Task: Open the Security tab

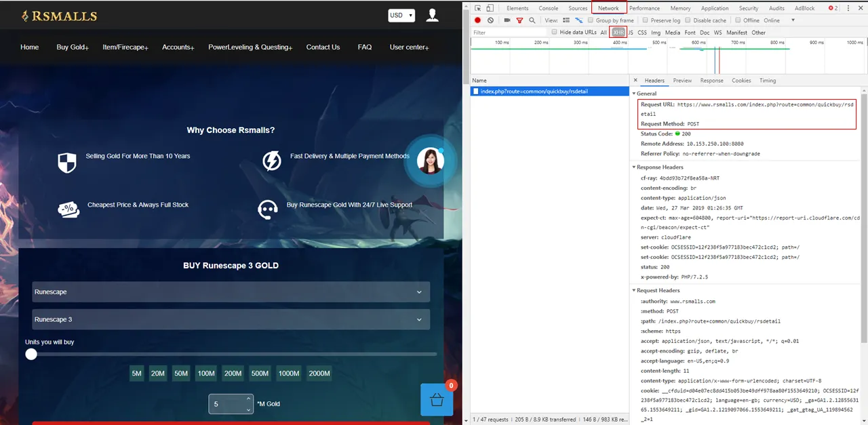Action: (749, 8)
